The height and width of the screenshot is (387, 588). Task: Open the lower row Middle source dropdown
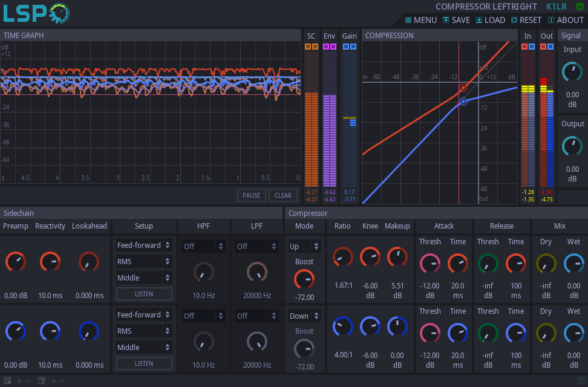pyautogui.click(x=144, y=347)
